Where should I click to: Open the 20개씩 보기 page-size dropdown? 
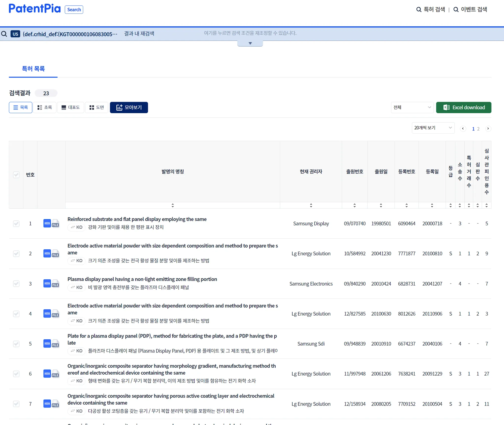tap(433, 128)
